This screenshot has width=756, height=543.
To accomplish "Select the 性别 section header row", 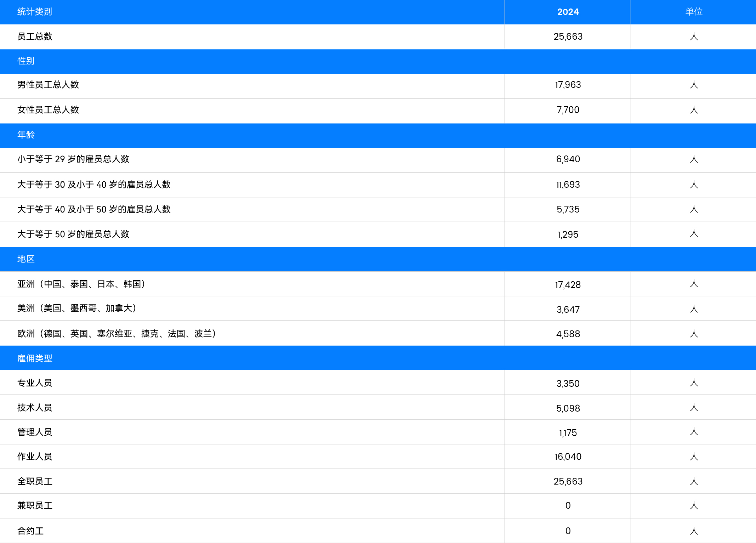I will (26, 61).
